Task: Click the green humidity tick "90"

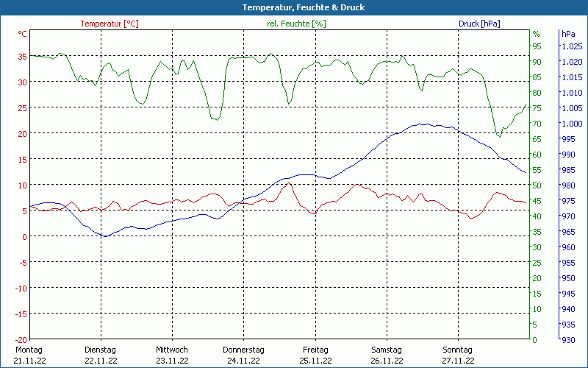Action: pyautogui.click(x=537, y=62)
